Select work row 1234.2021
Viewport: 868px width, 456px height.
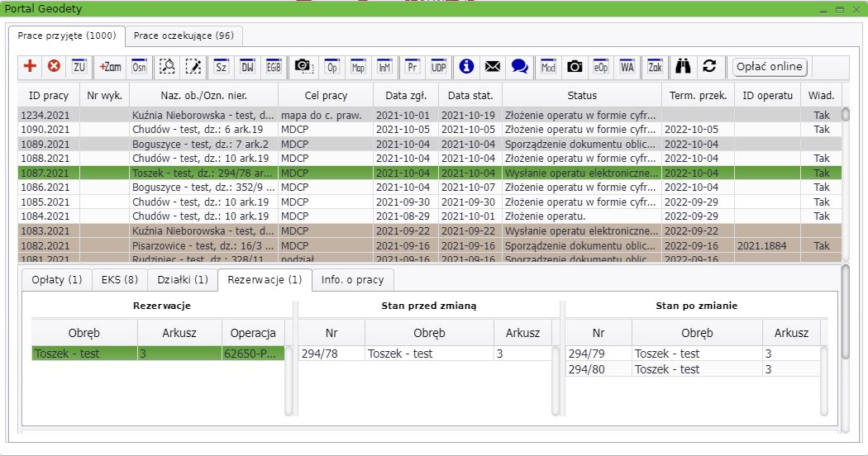coord(49,116)
